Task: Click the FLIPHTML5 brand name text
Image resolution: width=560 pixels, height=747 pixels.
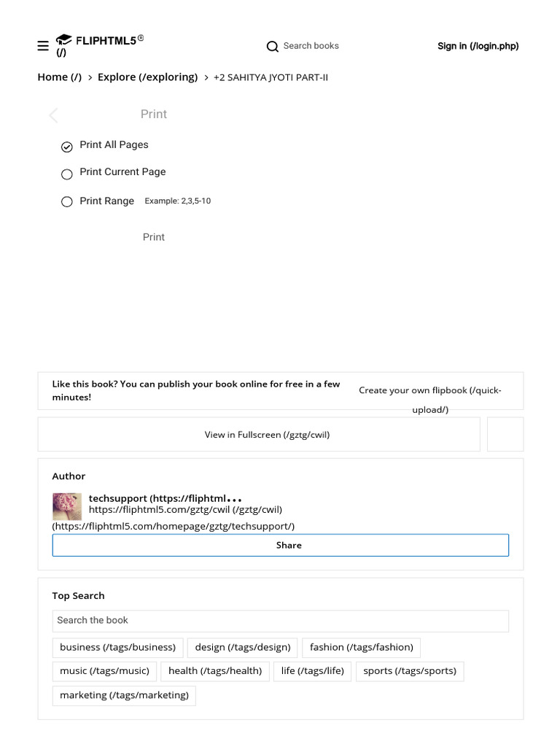Action: tap(106, 41)
